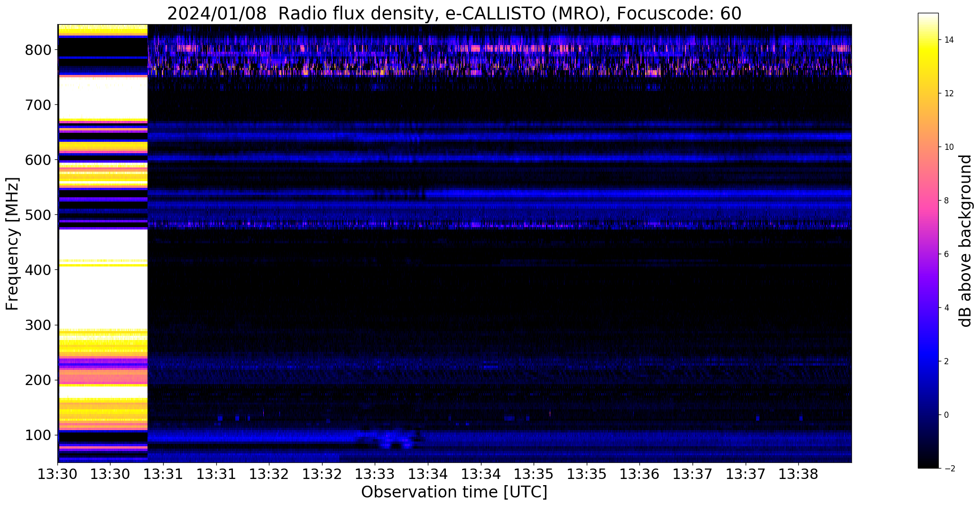This screenshot has width=980, height=506.
Task: Click the colorbar tick labeled 12
Action: pos(949,93)
